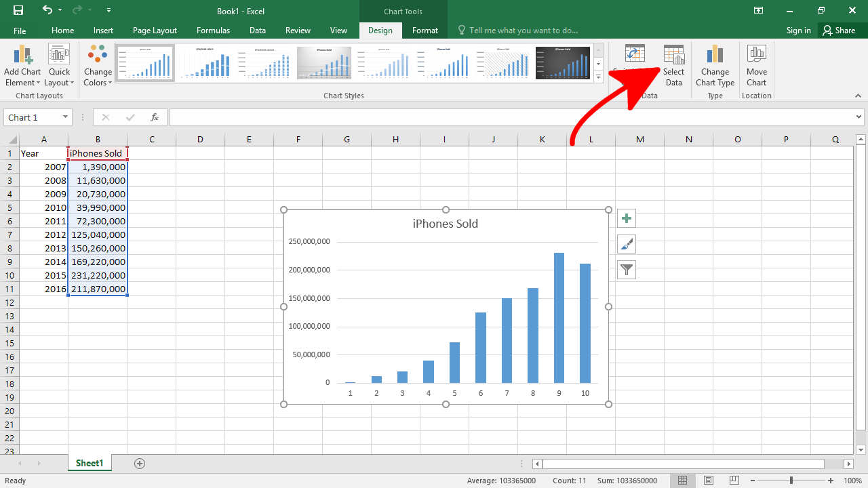Viewport: 868px width, 488px height.
Task: Open the Review tab
Action: (x=298, y=30)
